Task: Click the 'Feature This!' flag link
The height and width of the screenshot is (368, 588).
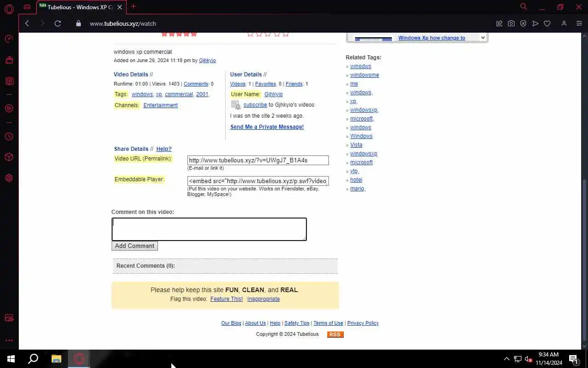Action: point(226,299)
